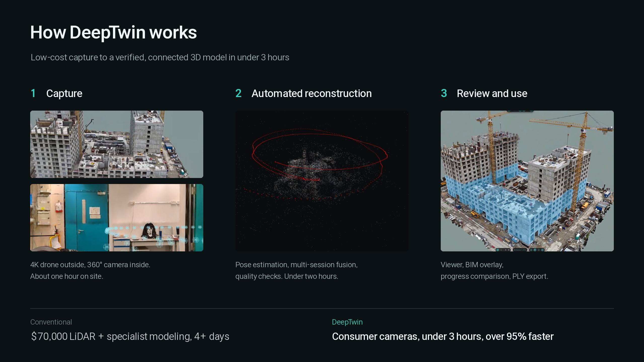
Task: Select "Consumer cameras, under 3 hours, over 95% faster"
Action: pos(443,336)
